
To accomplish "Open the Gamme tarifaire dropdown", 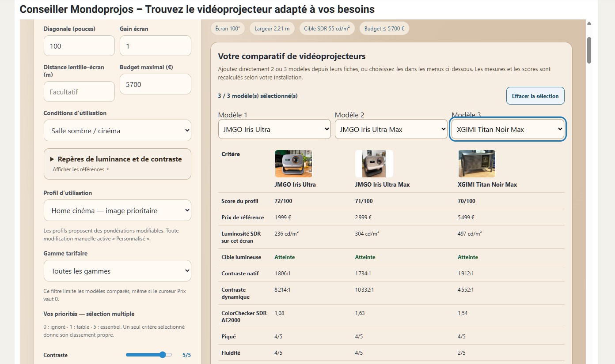I will (118, 271).
